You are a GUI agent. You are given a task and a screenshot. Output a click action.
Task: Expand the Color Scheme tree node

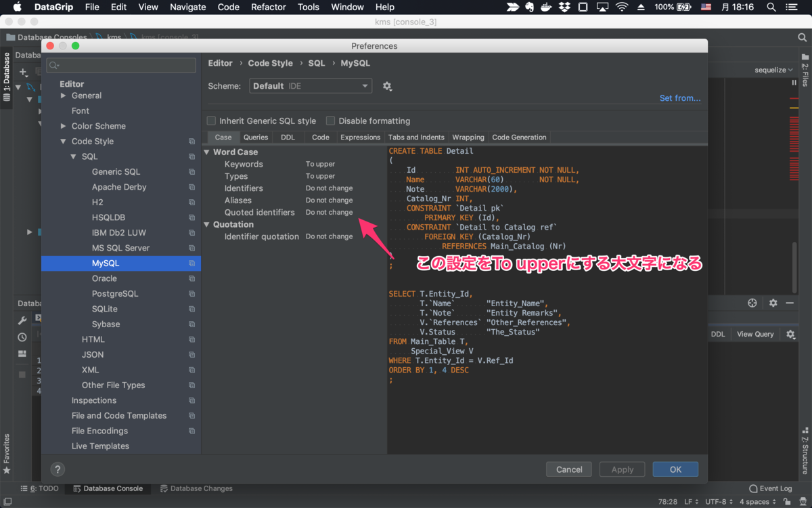click(64, 126)
